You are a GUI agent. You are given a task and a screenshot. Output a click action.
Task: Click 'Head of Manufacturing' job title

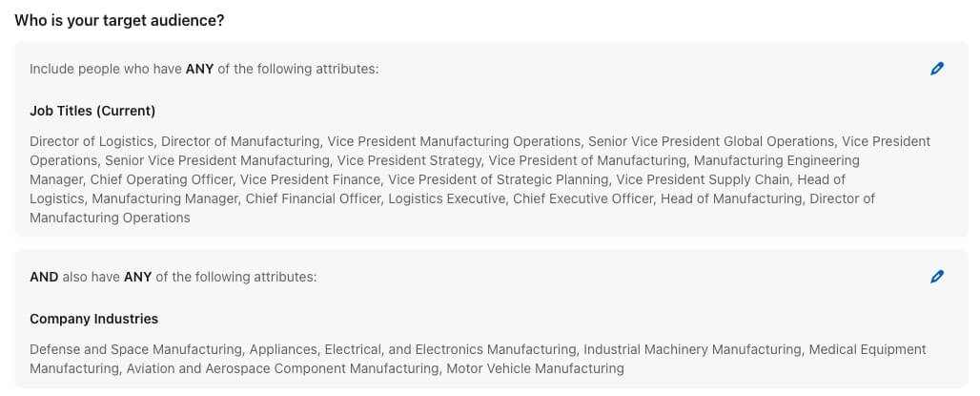pyautogui.click(x=731, y=198)
